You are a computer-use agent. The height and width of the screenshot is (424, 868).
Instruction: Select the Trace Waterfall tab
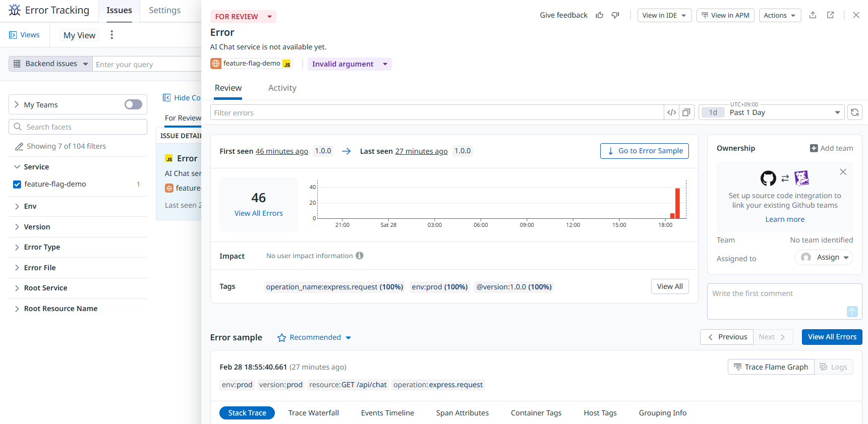pos(313,413)
